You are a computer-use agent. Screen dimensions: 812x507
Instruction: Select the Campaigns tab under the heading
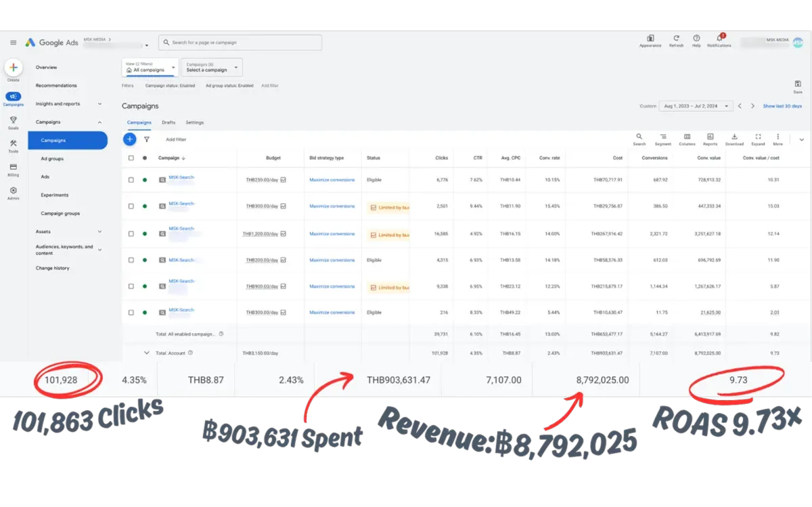(x=139, y=123)
